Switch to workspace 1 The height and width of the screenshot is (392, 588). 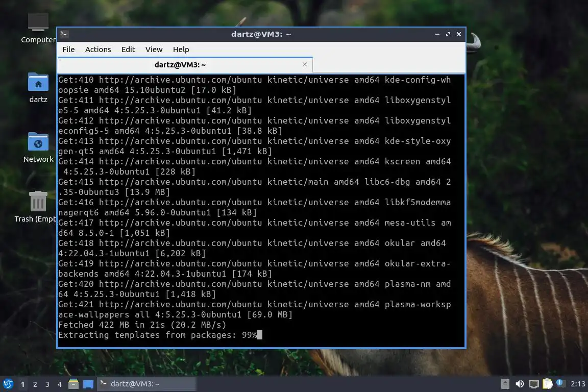click(23, 384)
